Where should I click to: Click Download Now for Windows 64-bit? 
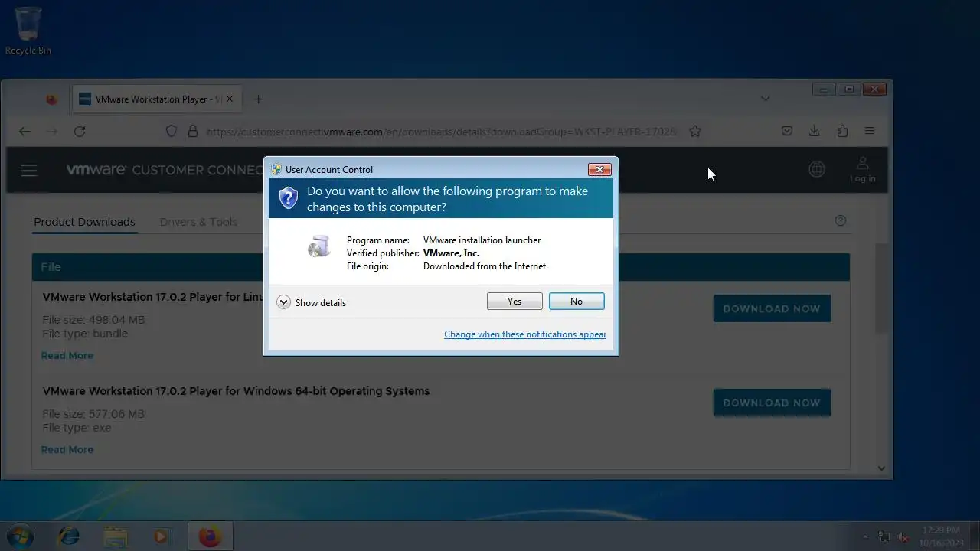coord(772,403)
